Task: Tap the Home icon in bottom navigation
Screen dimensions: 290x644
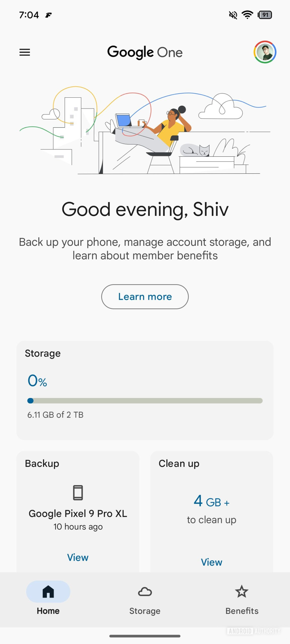Action: (48, 591)
